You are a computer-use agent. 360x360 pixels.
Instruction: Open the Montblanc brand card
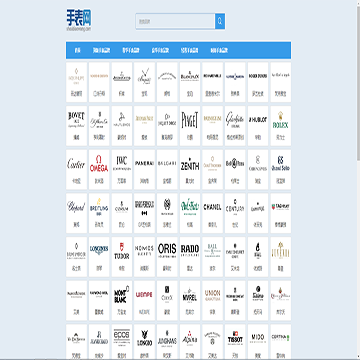point(122,300)
